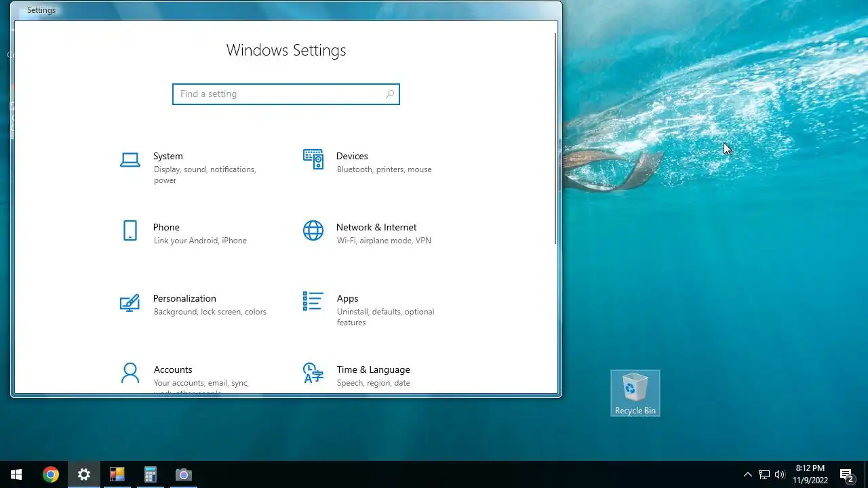Image resolution: width=868 pixels, height=488 pixels.
Task: Click 'Speech, region, date' description
Action: point(374,383)
